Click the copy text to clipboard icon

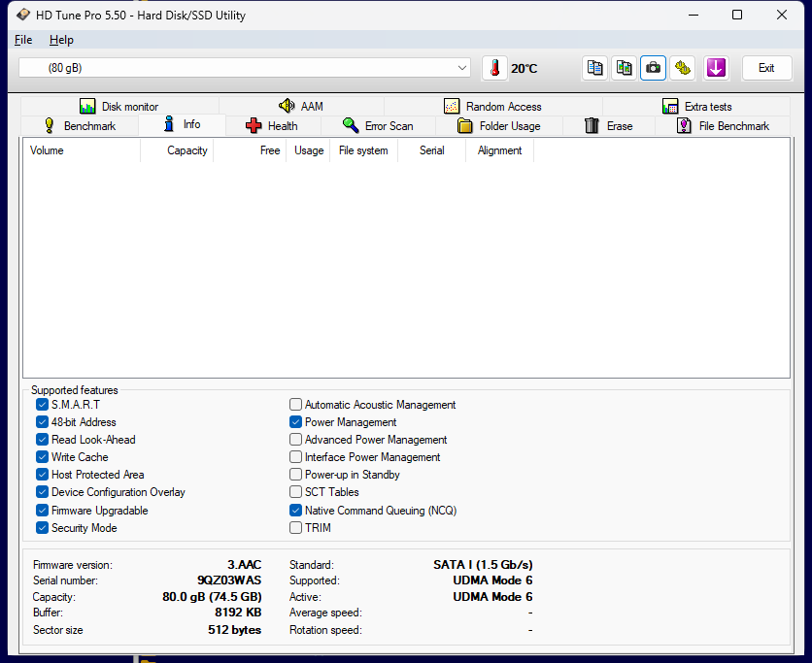(x=594, y=68)
